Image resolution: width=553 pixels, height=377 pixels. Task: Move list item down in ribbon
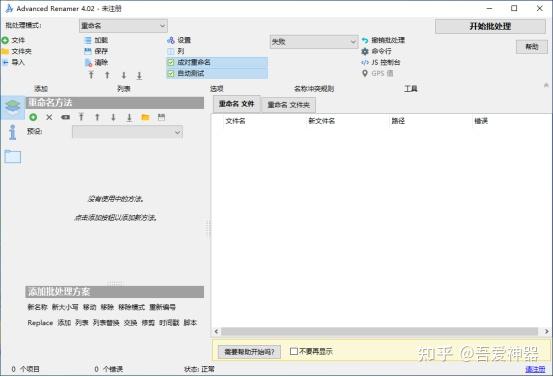pyautogui.click(x=123, y=75)
